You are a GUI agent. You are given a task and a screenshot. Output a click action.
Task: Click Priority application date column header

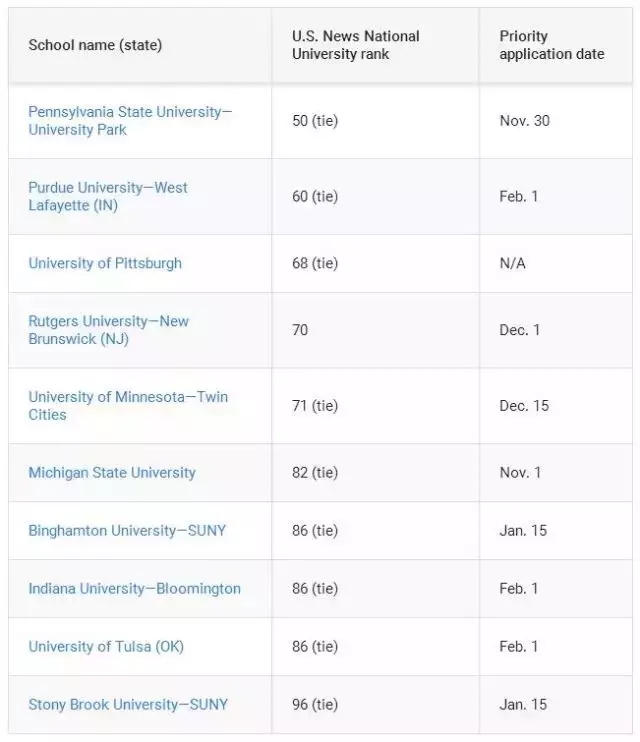coord(551,45)
